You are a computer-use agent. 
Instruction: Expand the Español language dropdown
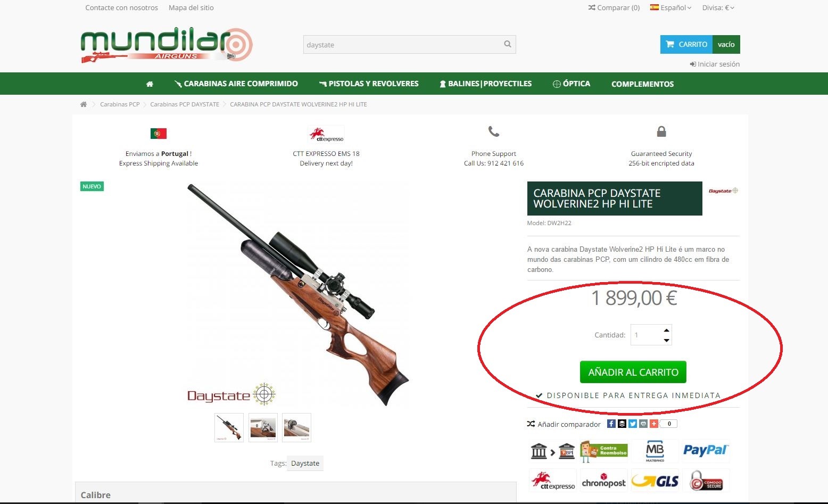coord(670,7)
